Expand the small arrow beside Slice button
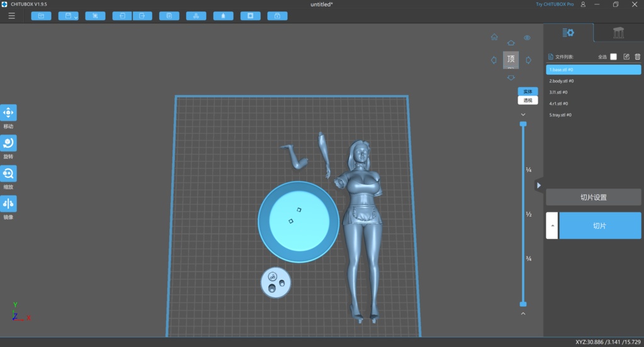This screenshot has width=644, height=347. pos(552,226)
